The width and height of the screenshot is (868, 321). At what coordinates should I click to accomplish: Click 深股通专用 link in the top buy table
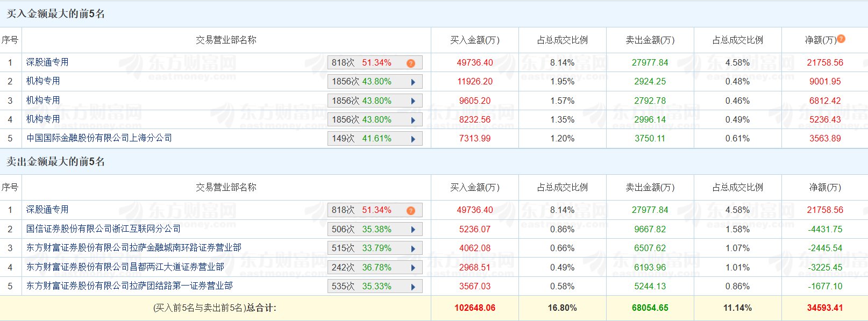(x=47, y=62)
